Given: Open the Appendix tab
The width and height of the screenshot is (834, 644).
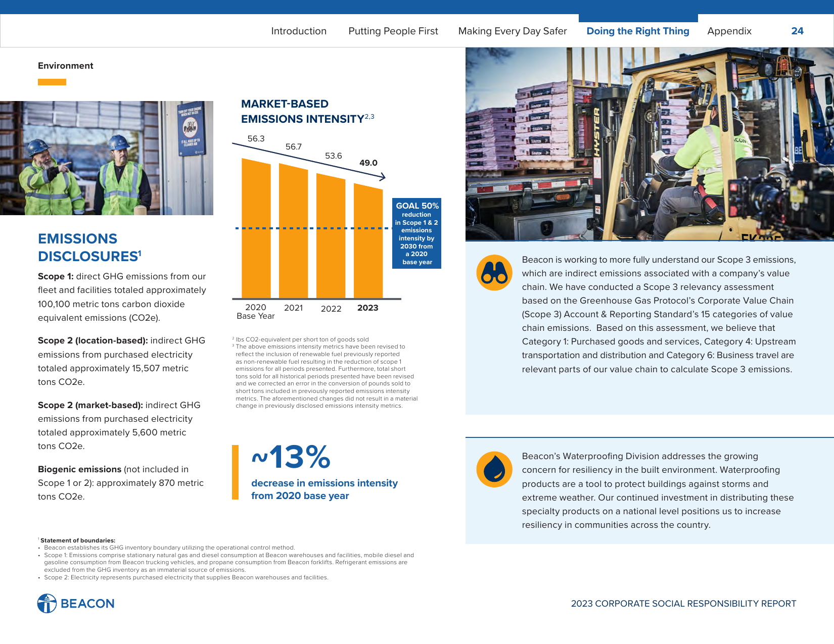Looking at the screenshot, I should (x=729, y=31).
